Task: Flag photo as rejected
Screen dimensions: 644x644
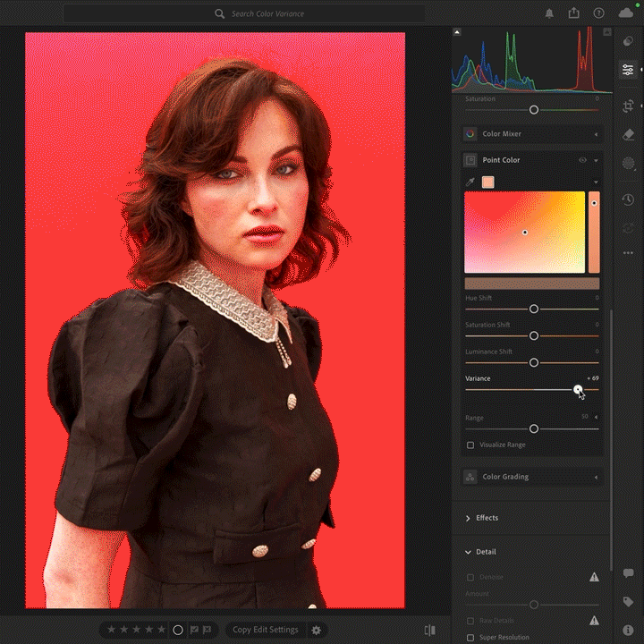Action: tap(207, 630)
